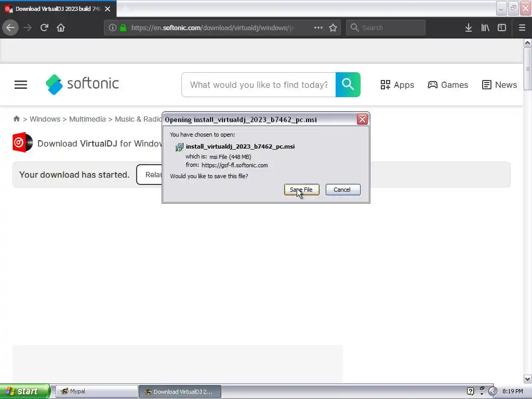Click the vertical scrollbar thumb
Image resolution: width=532 pixels, height=399 pixels.
(527, 69)
